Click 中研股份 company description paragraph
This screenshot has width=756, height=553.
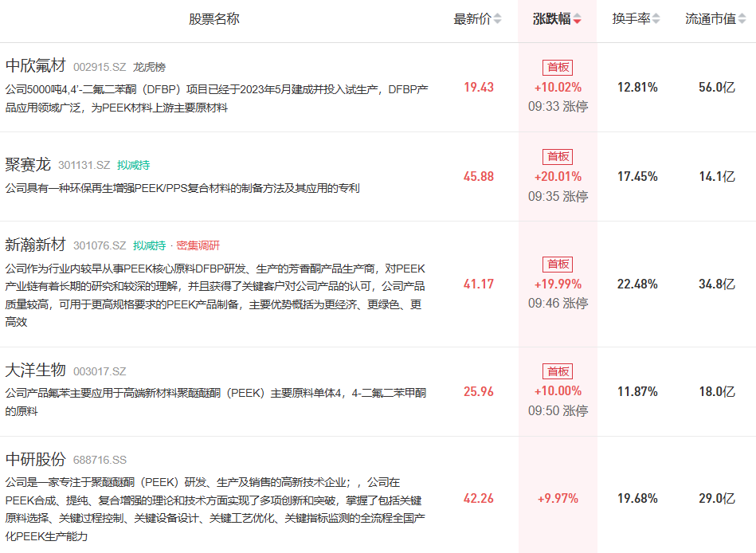[215, 509]
